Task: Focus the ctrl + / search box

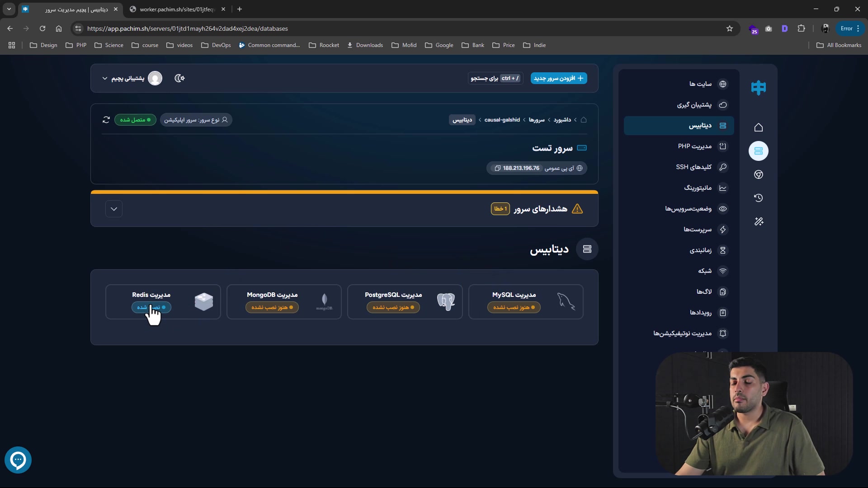Action: 495,78
